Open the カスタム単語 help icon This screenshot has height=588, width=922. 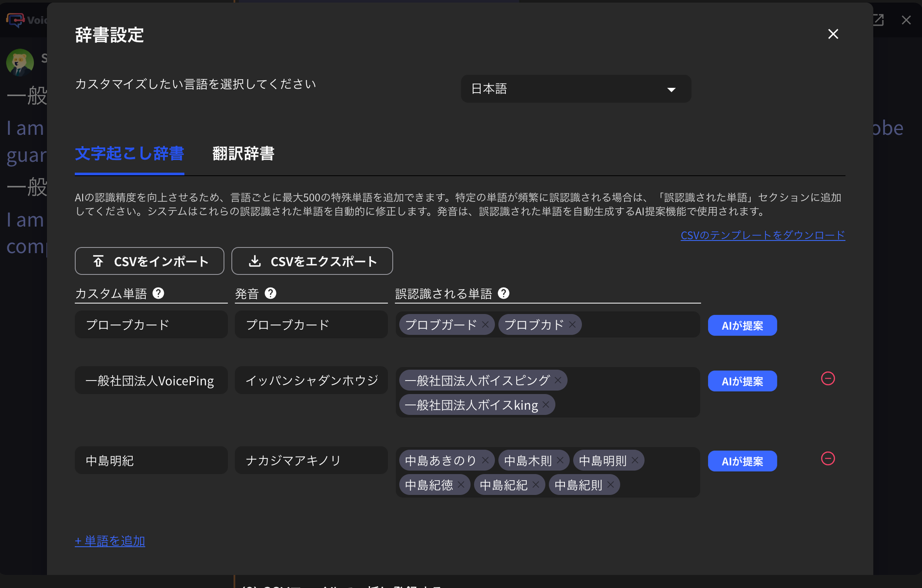pos(158,294)
